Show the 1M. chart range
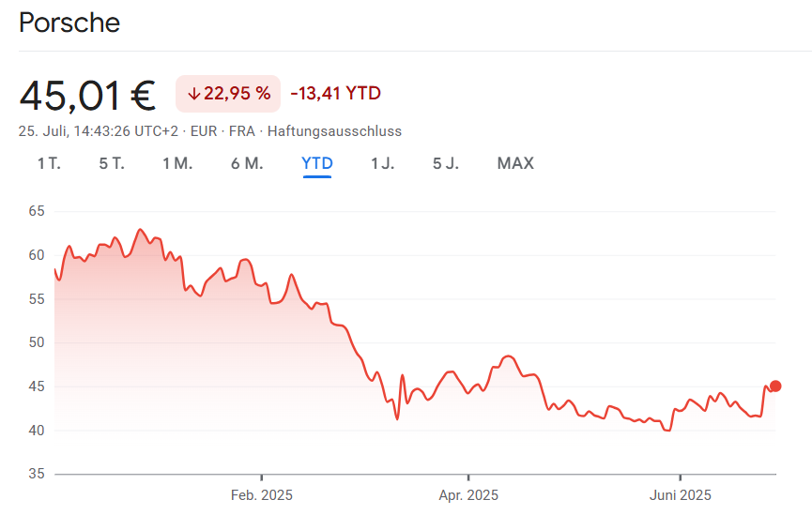 (177, 163)
